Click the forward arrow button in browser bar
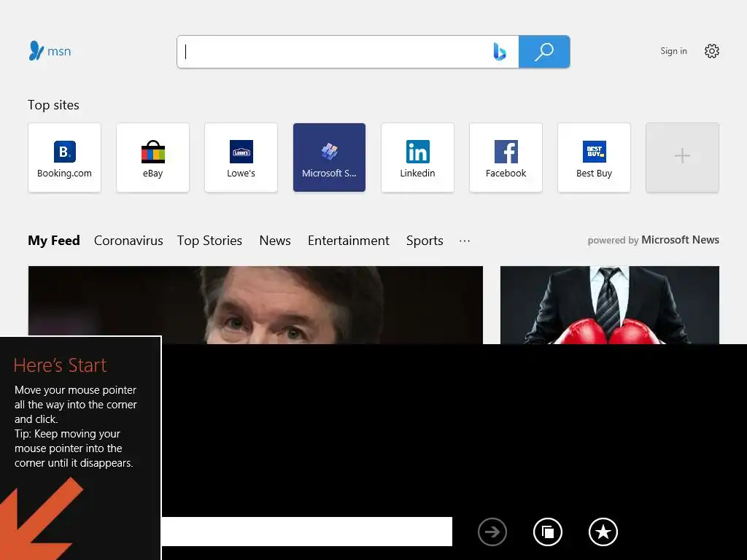 [x=492, y=532]
